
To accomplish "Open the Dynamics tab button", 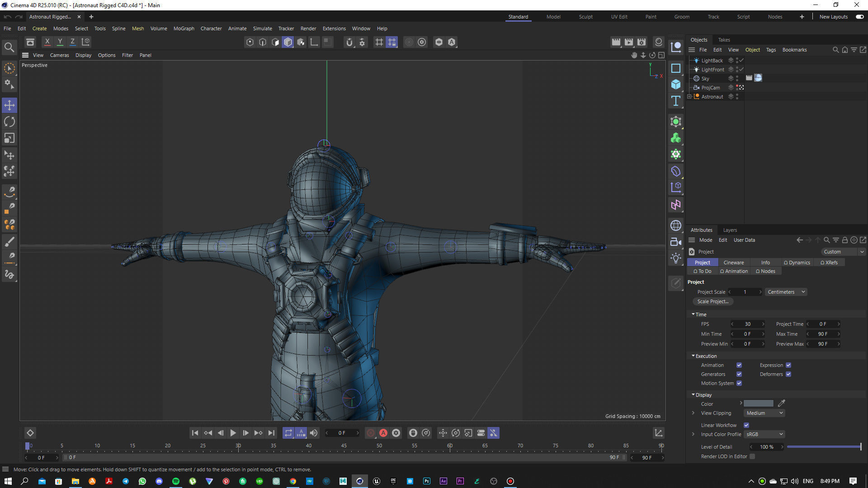I will [x=797, y=263].
